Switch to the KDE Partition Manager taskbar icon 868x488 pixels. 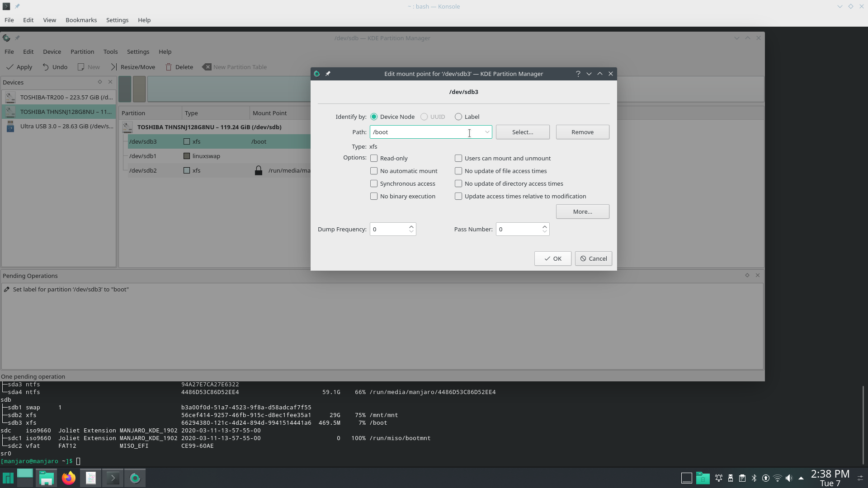coord(135,478)
